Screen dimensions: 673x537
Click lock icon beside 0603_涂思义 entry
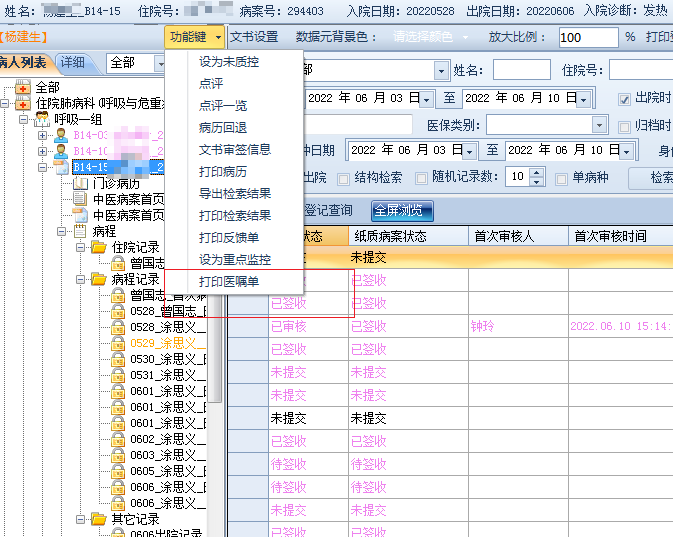point(118,455)
